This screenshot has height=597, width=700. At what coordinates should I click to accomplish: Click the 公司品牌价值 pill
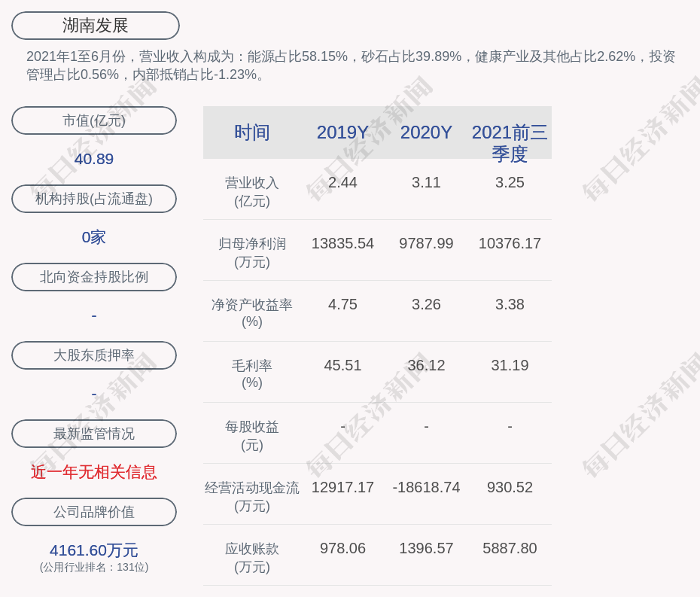(x=94, y=512)
